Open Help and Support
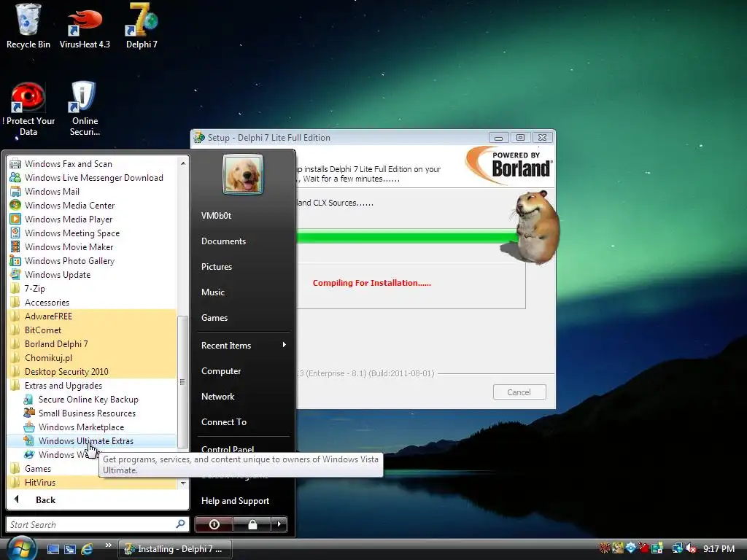The height and width of the screenshot is (560, 747). click(x=243, y=500)
